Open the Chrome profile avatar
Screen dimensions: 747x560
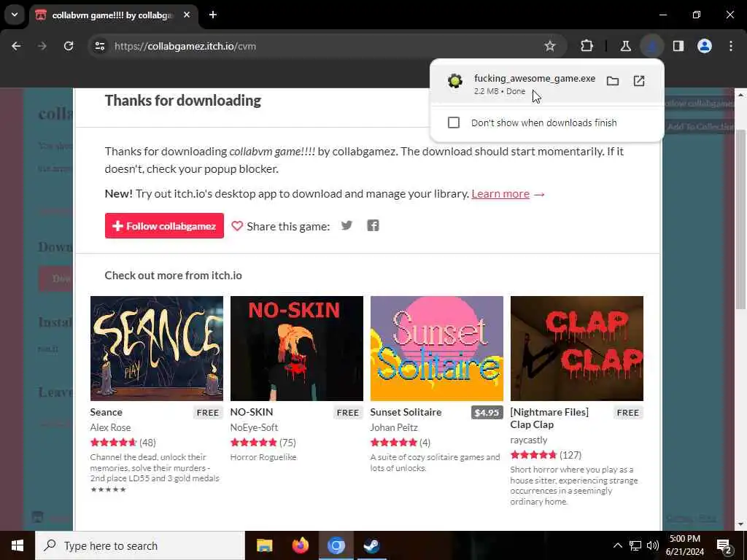[705, 46]
